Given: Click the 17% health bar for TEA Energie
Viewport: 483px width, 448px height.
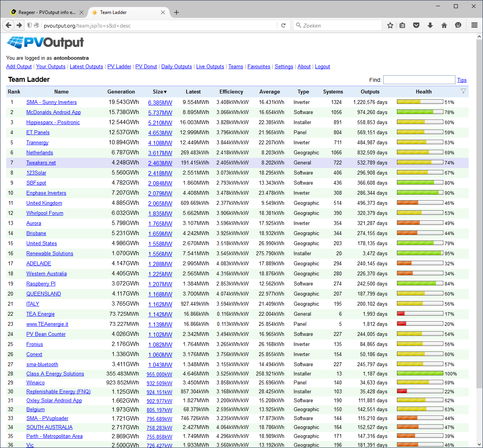Looking at the screenshot, I should tap(420, 313).
